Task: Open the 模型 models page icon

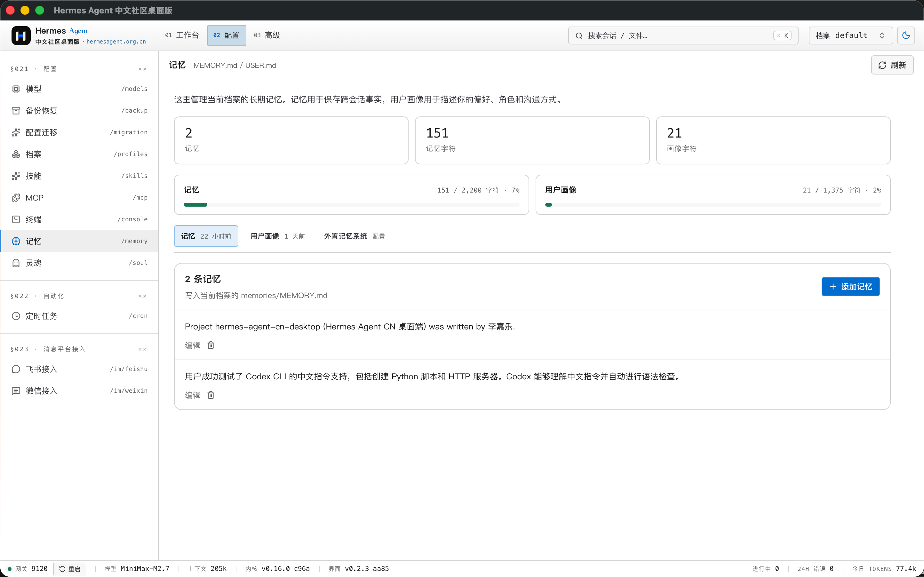Action: point(16,89)
